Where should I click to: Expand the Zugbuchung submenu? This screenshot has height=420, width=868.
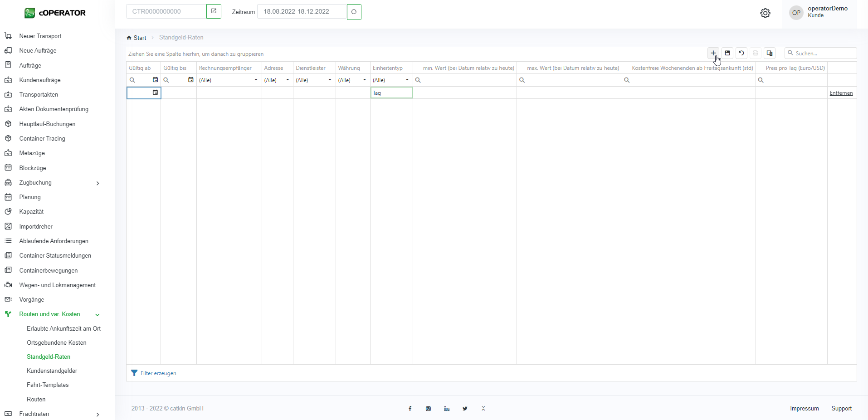[x=98, y=183]
